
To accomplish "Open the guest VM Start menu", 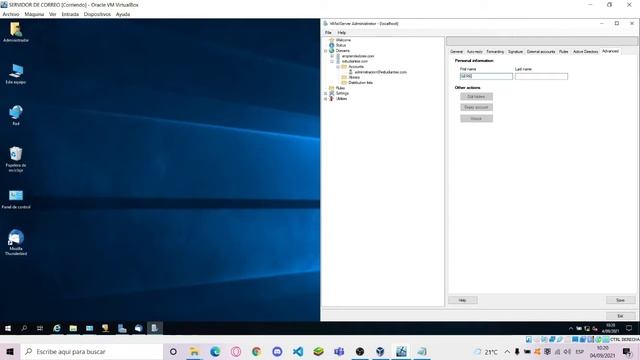I will point(8,328).
